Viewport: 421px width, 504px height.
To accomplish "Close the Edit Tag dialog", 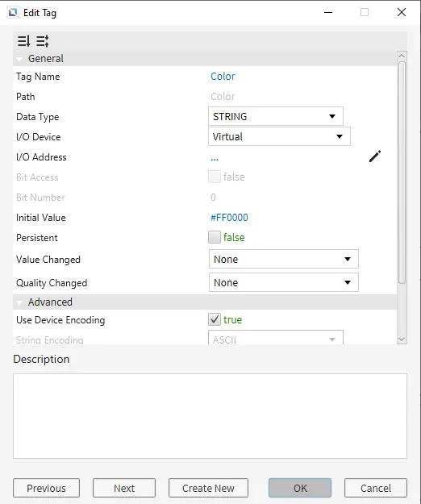I will pos(402,13).
